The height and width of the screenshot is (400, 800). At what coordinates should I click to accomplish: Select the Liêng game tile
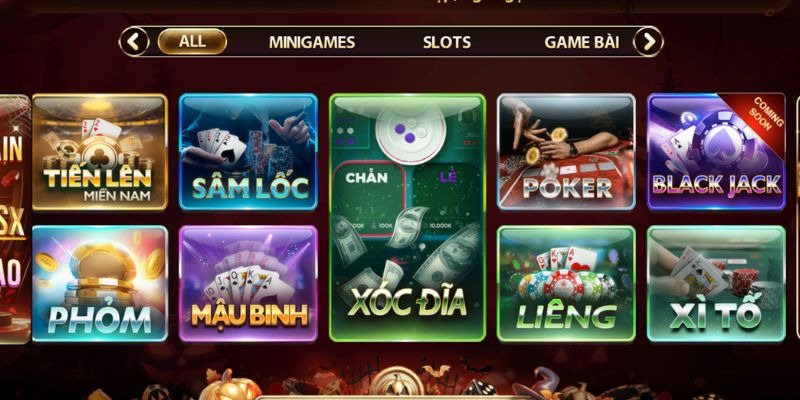click(566, 284)
